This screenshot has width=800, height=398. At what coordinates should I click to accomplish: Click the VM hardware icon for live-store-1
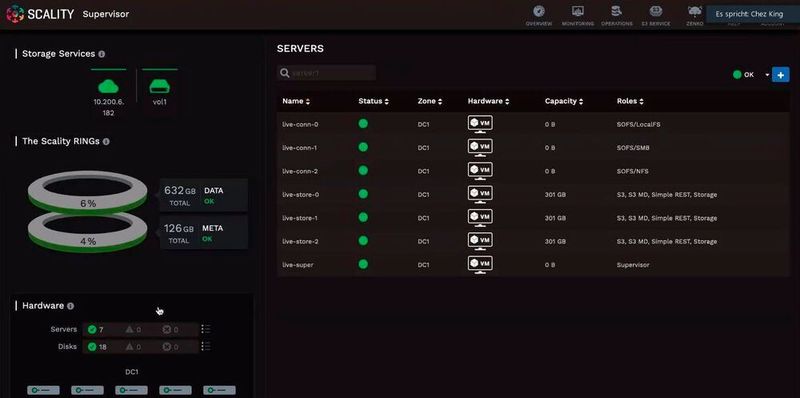coord(480,218)
